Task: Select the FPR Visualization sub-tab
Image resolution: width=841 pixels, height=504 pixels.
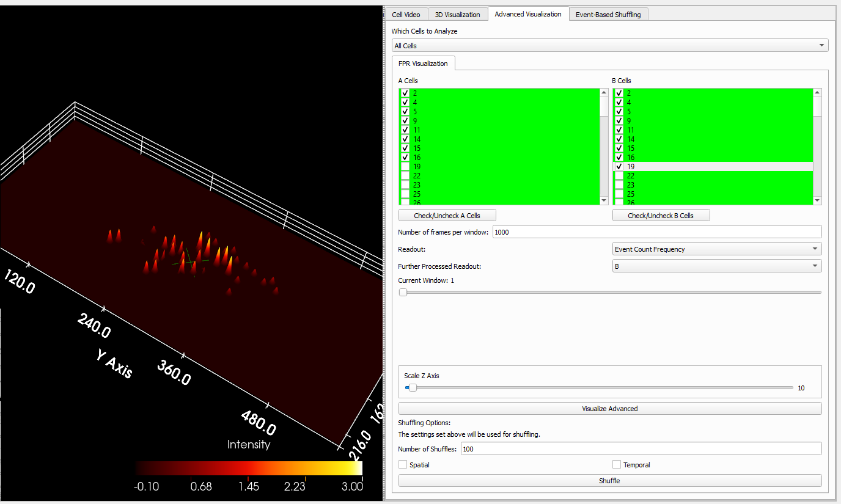Action: [x=423, y=63]
